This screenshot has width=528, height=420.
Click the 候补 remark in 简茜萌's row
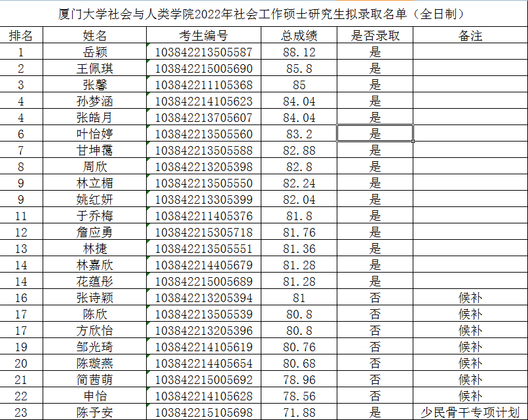[470, 379]
